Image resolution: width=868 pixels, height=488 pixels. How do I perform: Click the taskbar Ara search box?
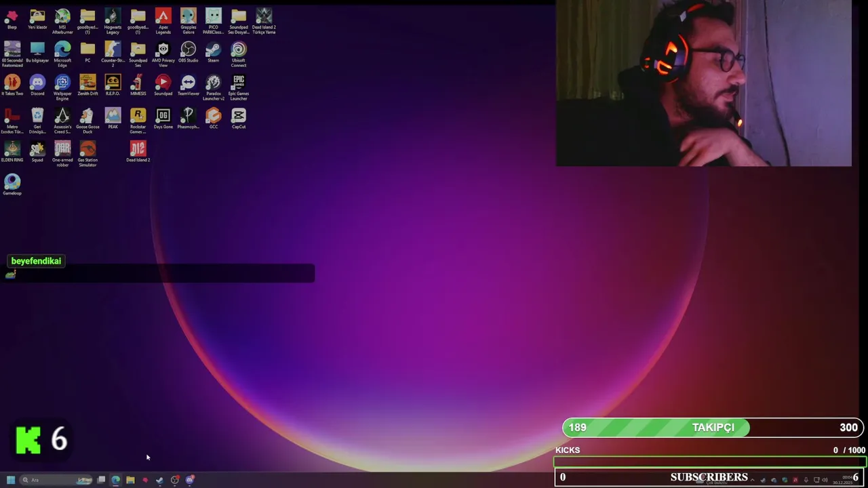tap(56, 480)
